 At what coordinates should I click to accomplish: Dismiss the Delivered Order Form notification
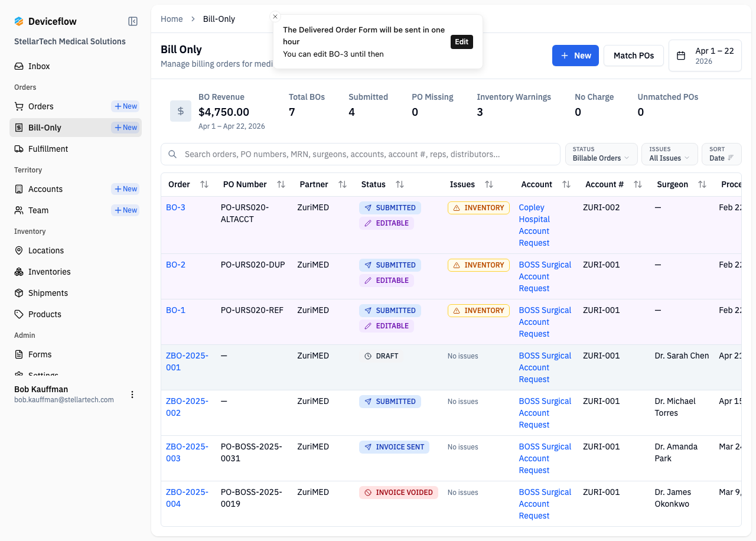tap(275, 17)
